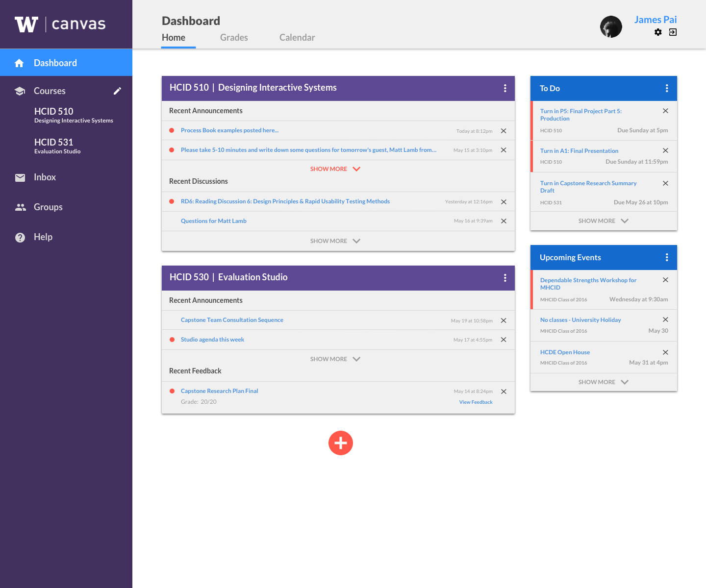Dismiss the Capstone Research Plan Final feedback
This screenshot has width=706, height=588.
504,392
